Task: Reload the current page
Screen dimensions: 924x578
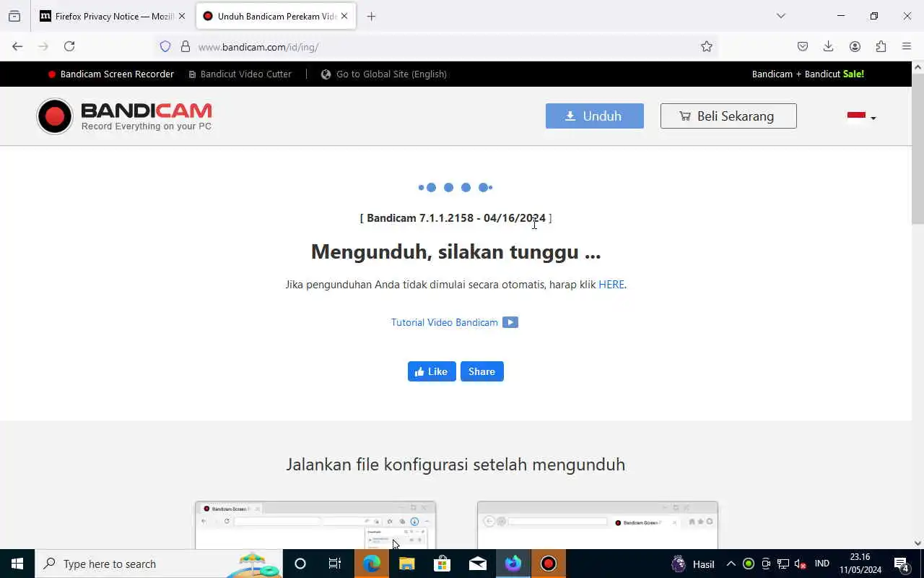Action: [69, 46]
